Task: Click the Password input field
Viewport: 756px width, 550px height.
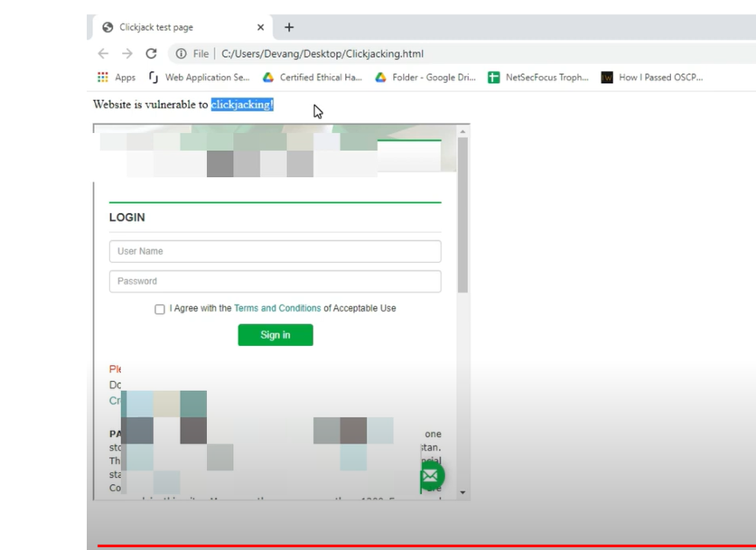Action: pyautogui.click(x=275, y=281)
